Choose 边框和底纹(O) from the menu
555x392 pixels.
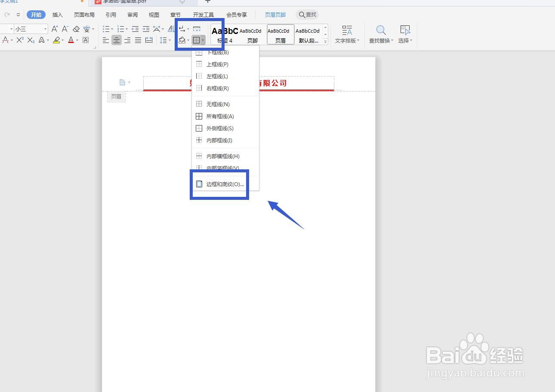pyautogui.click(x=224, y=184)
